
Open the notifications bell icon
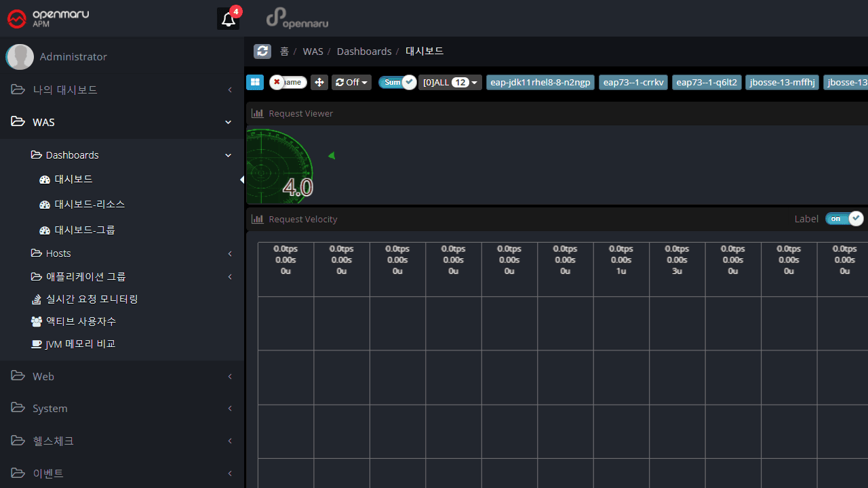pyautogui.click(x=229, y=19)
